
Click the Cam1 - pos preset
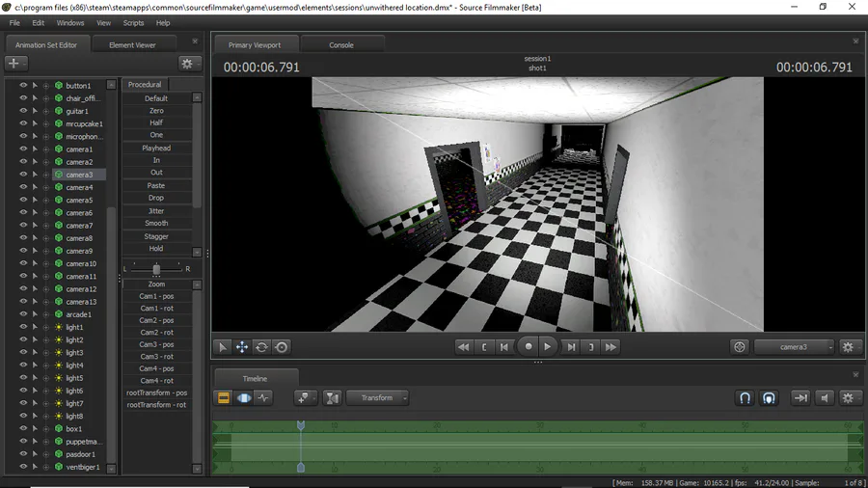tap(156, 296)
